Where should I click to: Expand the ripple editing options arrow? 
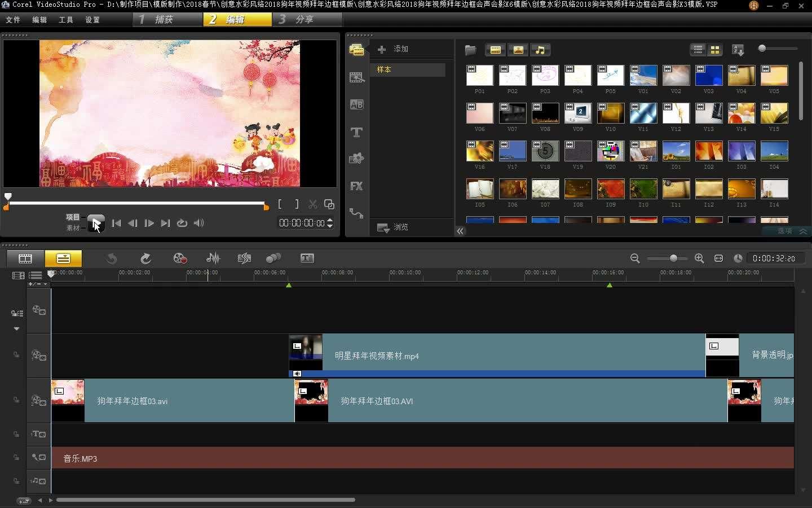point(16,329)
